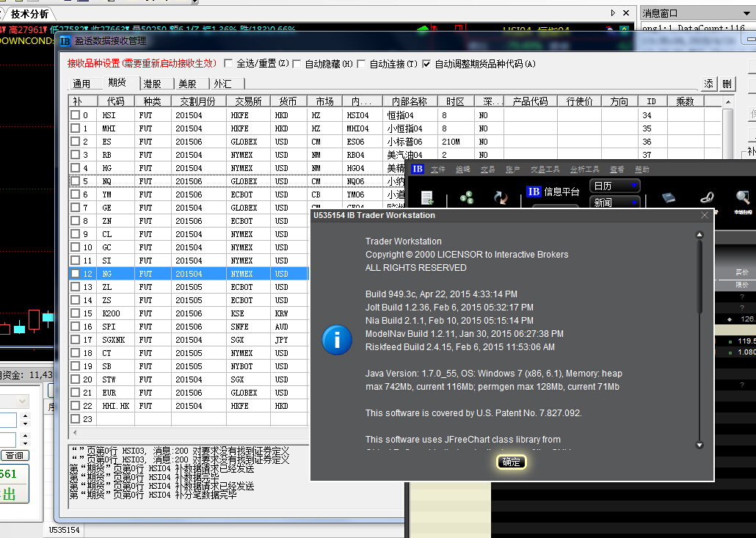Image resolution: width=756 pixels, height=538 pixels.
Task: Enable the 全选/重置 checkbox
Action: pos(228,64)
